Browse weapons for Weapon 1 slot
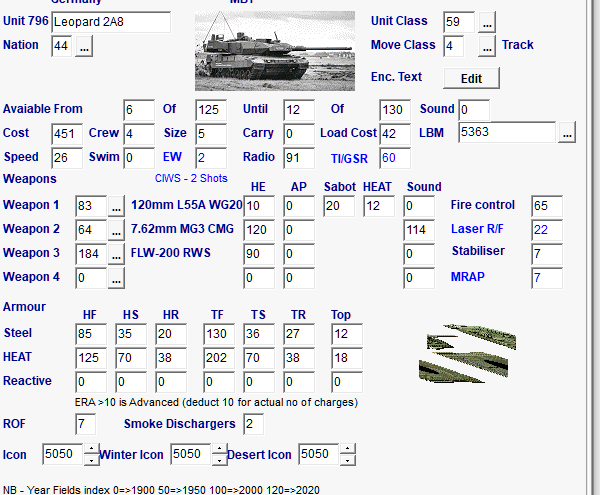The height and width of the screenshot is (495, 600). [x=117, y=206]
